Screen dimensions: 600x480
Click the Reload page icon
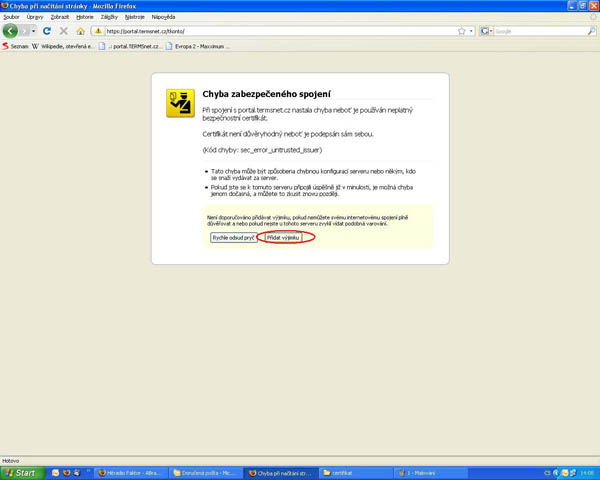[47, 31]
